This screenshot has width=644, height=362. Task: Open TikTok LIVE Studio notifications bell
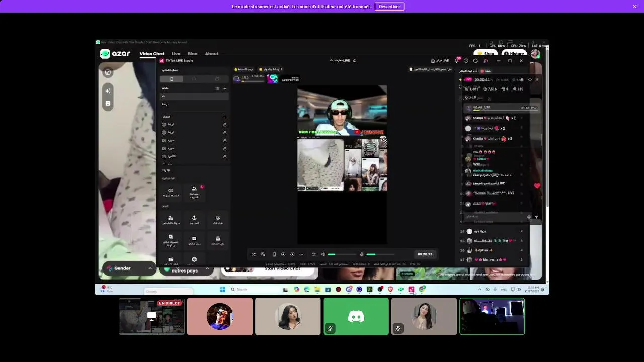[457, 61]
